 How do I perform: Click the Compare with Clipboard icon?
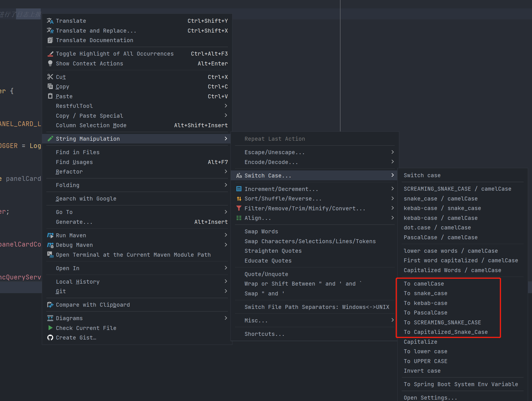click(x=50, y=305)
